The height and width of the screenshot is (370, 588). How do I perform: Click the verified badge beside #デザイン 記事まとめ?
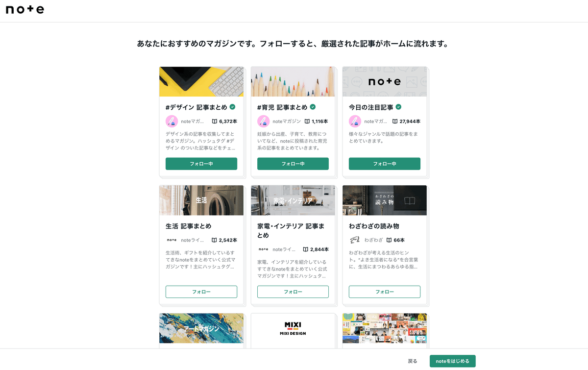tap(232, 107)
